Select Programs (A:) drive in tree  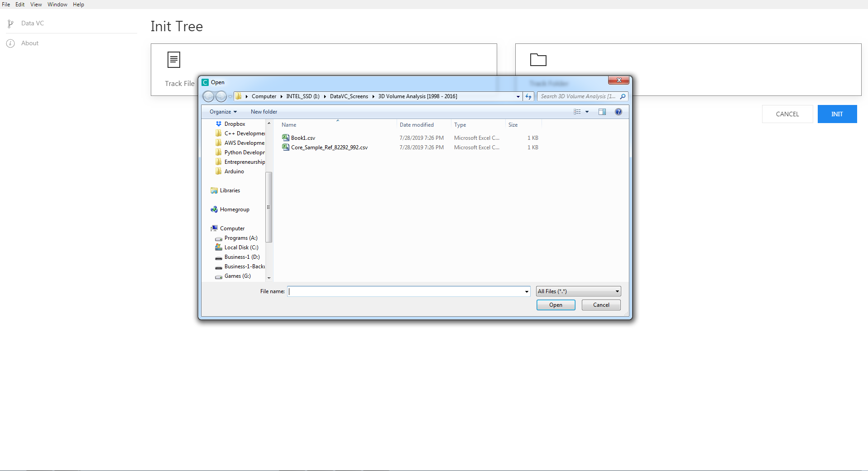tap(241, 238)
